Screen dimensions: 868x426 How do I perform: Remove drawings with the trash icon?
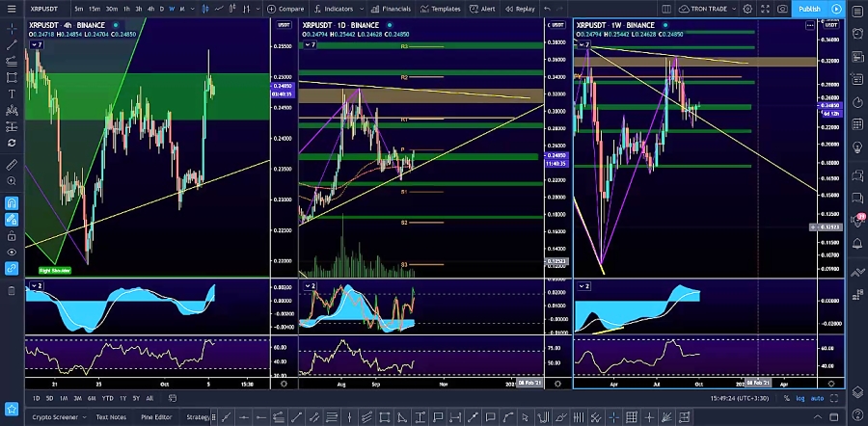pos(12,290)
